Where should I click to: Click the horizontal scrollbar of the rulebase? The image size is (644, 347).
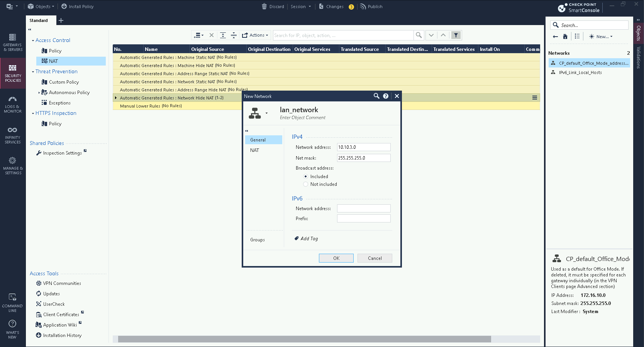(x=304, y=339)
